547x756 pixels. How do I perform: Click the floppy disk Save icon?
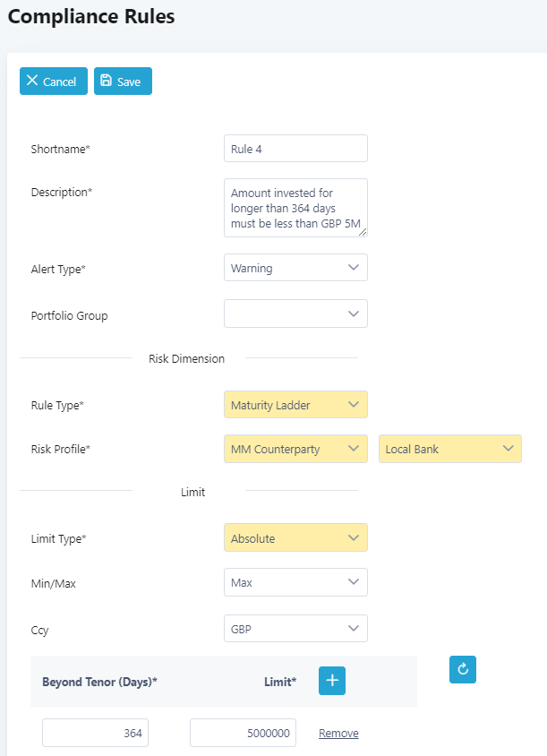pos(106,81)
